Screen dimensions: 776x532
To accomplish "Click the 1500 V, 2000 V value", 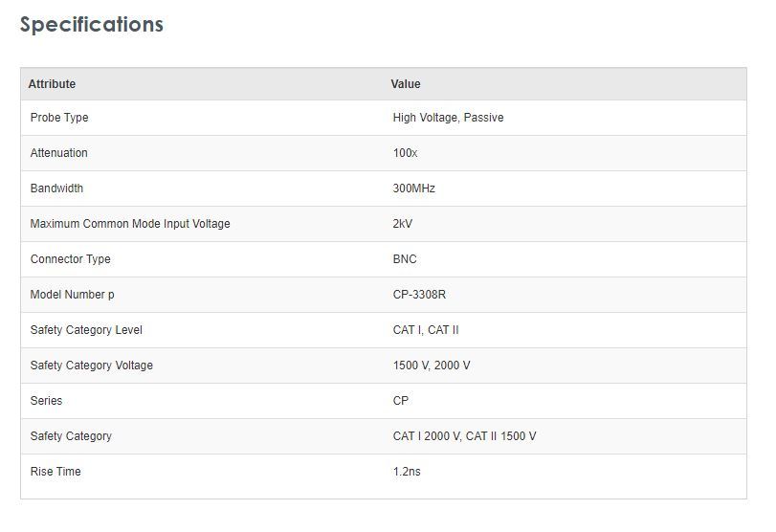I will (431, 366).
